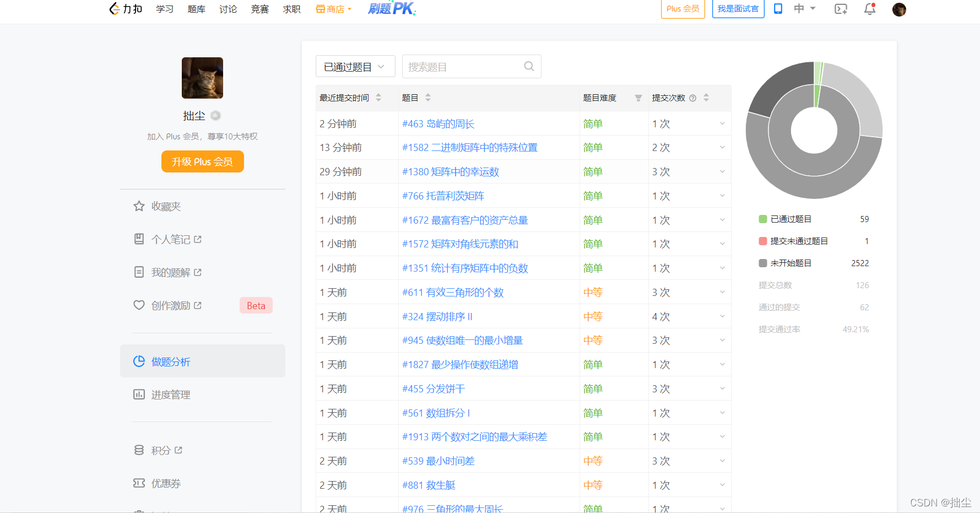The height and width of the screenshot is (513, 980).
Task: Expand row #1582 submission details
Action: tap(722, 148)
